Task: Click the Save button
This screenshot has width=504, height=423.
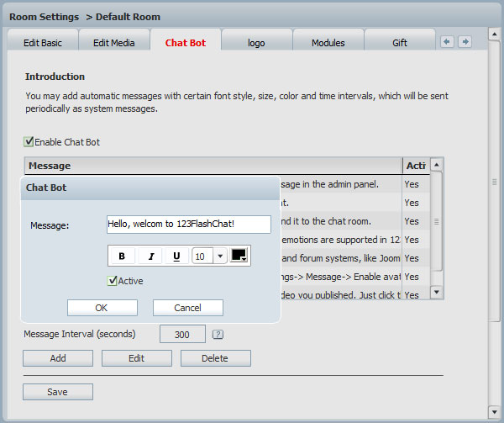Action: pos(57,392)
